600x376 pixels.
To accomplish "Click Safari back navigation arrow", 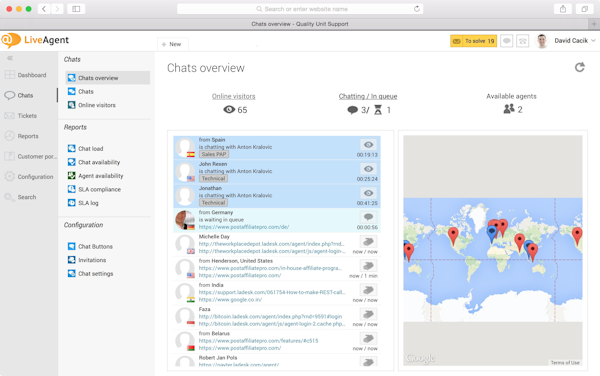I will (44, 9).
